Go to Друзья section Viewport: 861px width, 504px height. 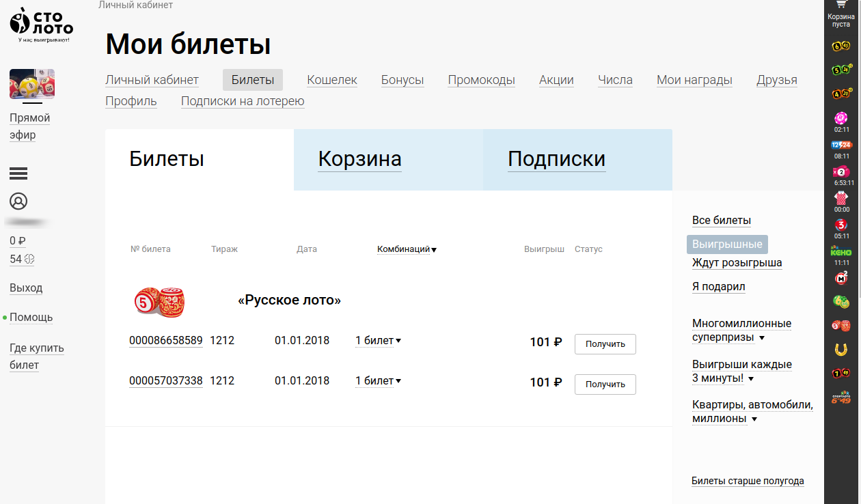(777, 80)
